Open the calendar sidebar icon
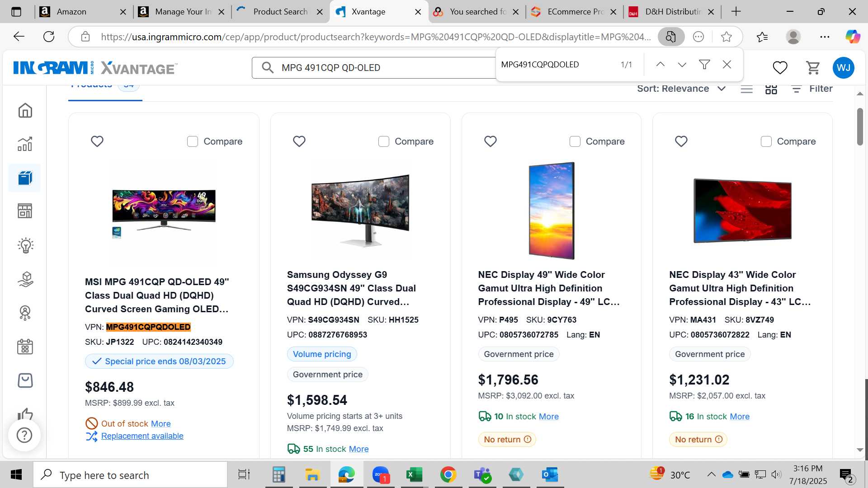868x488 pixels. [25, 347]
